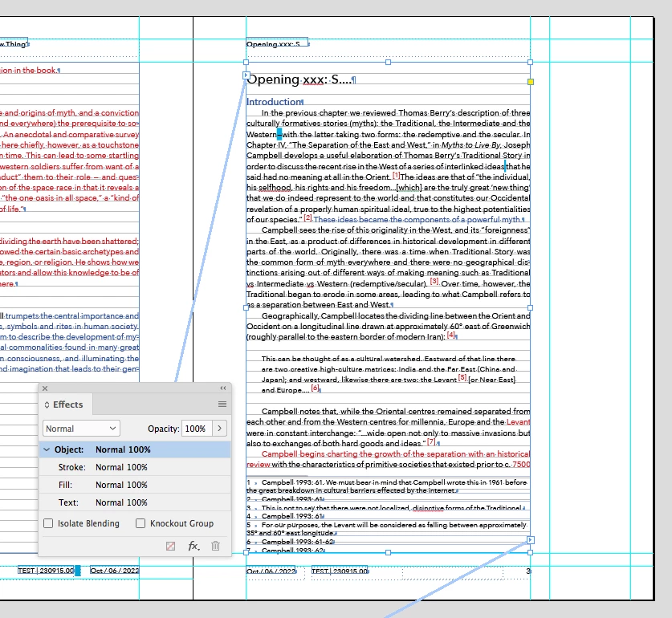This screenshot has width=672, height=618.
Task: Select the Fill: Normal 100% row
Action: [x=135, y=485]
